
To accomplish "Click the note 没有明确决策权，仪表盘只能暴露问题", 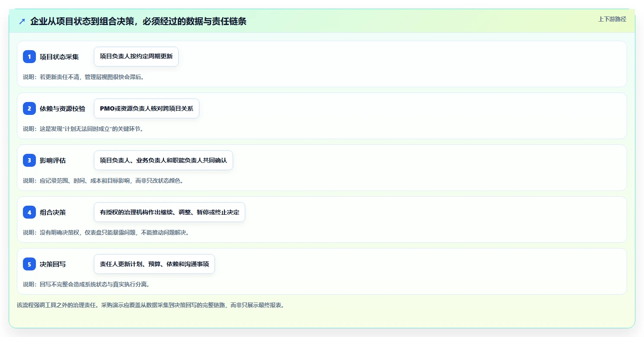I will [x=106, y=232].
